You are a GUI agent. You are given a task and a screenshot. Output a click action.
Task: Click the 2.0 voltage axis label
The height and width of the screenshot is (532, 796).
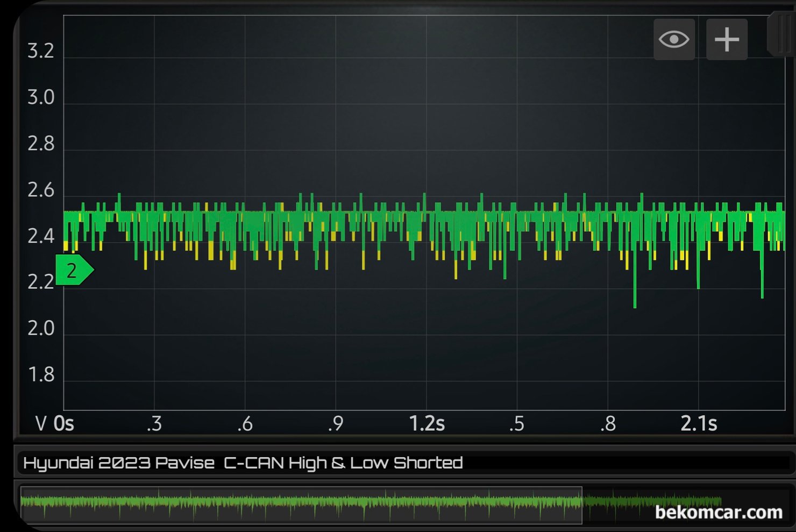pos(41,328)
